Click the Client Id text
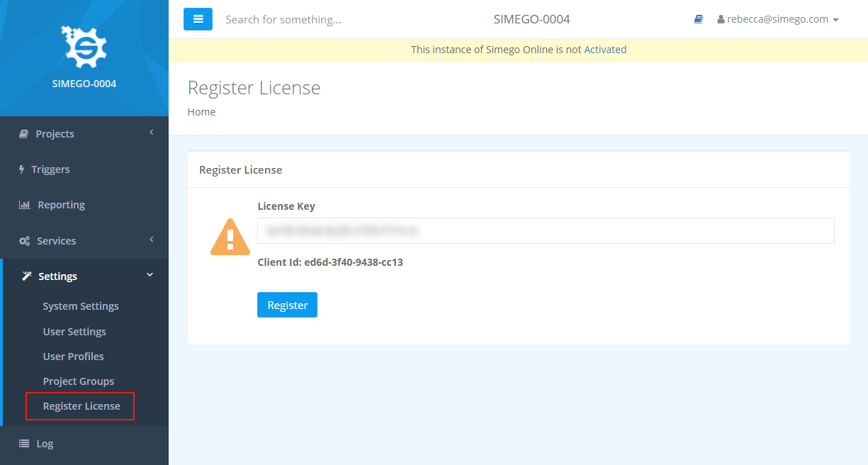Viewport: 868px width, 465px height. click(x=330, y=262)
